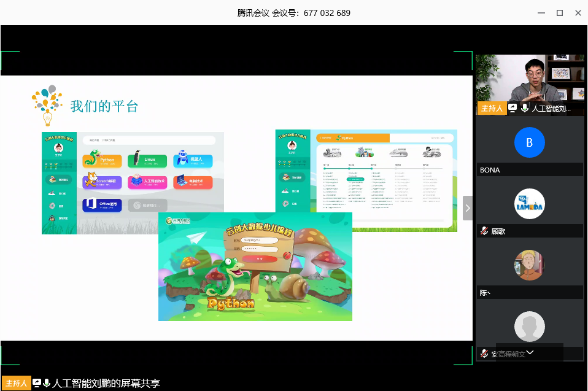Select the Linux penguin course tile

tap(137, 159)
